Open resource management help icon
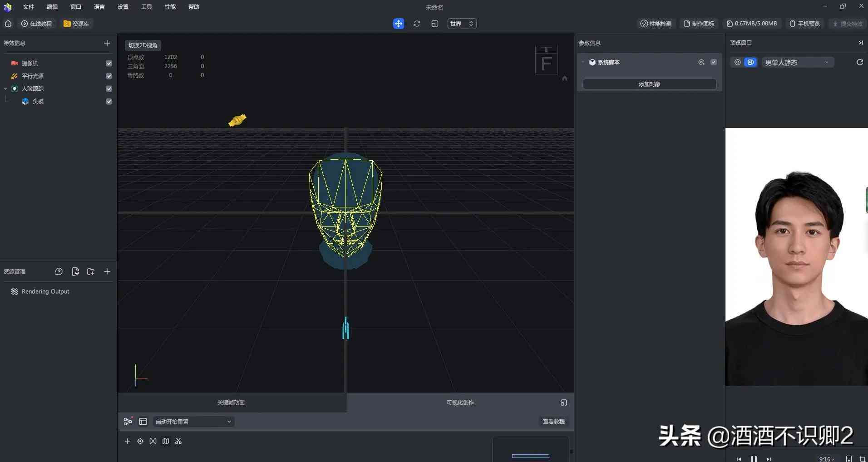Image resolution: width=868 pixels, height=462 pixels. tap(59, 271)
